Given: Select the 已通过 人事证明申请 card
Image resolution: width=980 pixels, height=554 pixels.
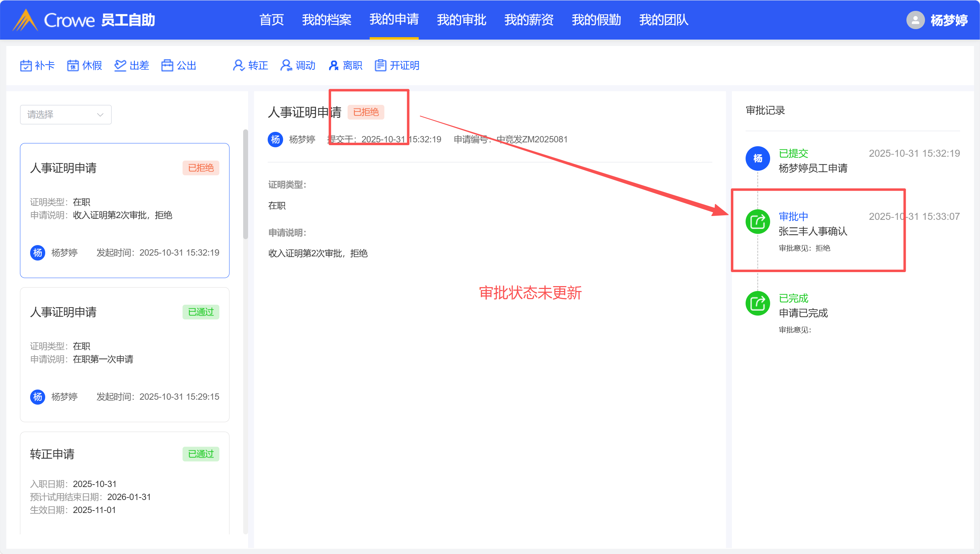Looking at the screenshot, I should point(124,354).
